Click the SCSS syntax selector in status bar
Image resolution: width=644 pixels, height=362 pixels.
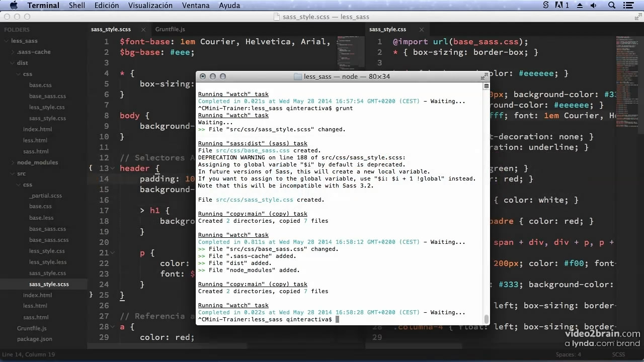618,354
